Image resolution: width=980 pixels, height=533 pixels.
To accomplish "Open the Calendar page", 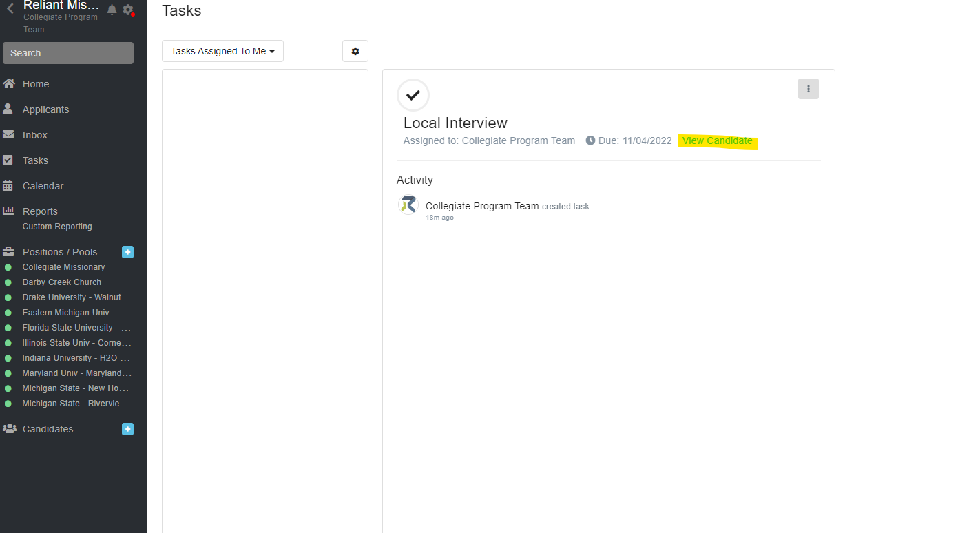I will point(43,186).
